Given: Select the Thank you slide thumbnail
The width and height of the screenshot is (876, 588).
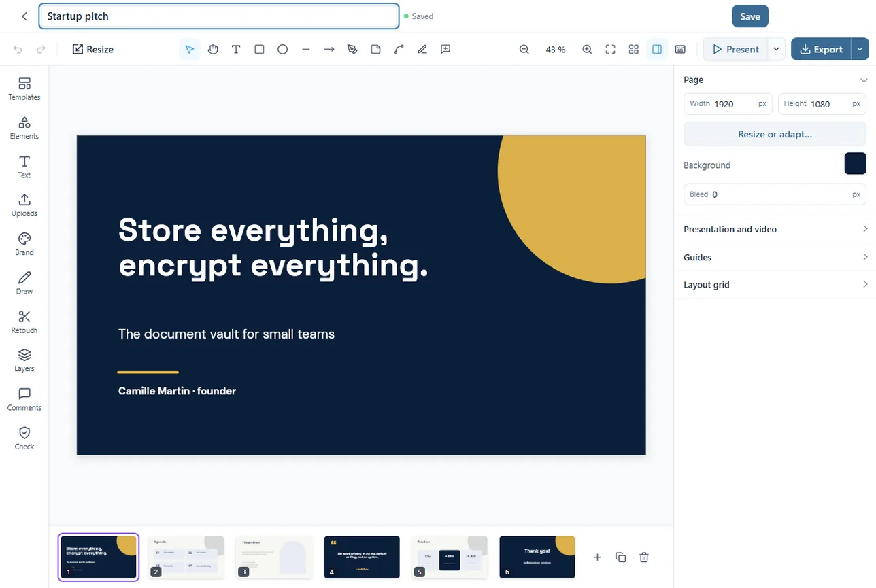Looking at the screenshot, I should coord(537,557).
